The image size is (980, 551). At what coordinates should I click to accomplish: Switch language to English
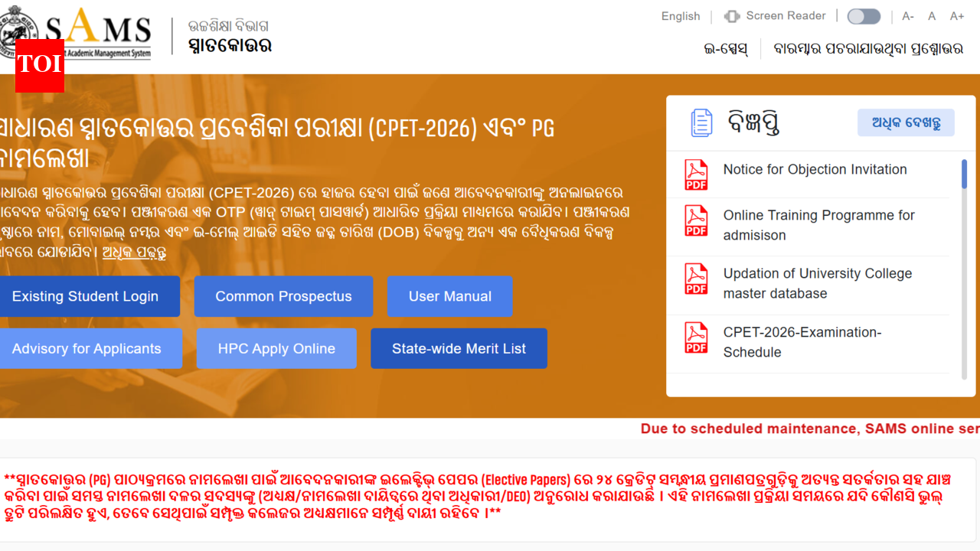(681, 16)
